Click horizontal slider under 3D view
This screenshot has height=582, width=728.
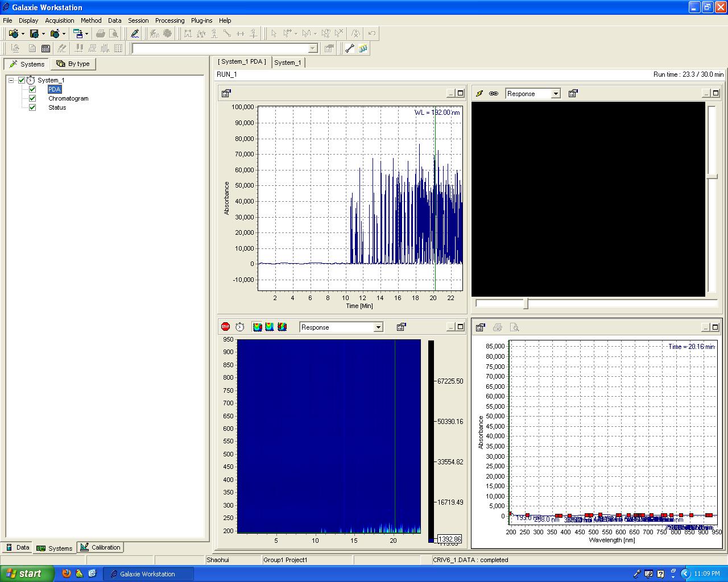click(x=526, y=304)
